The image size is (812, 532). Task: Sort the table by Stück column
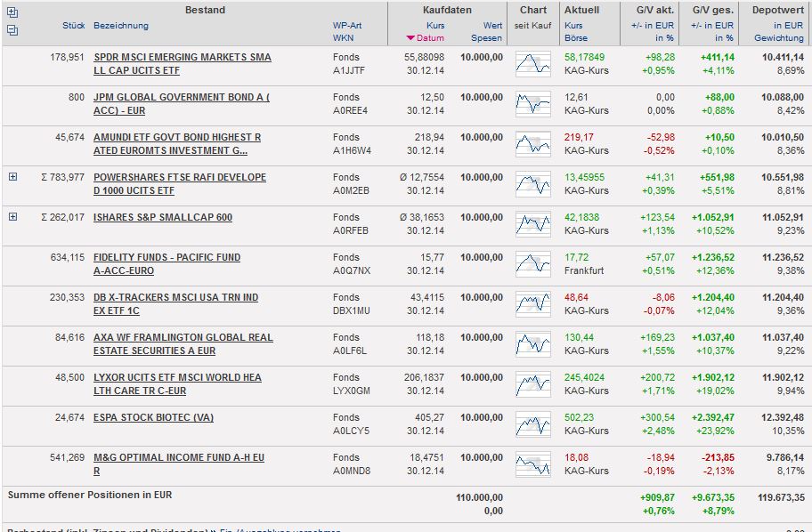coord(74,26)
